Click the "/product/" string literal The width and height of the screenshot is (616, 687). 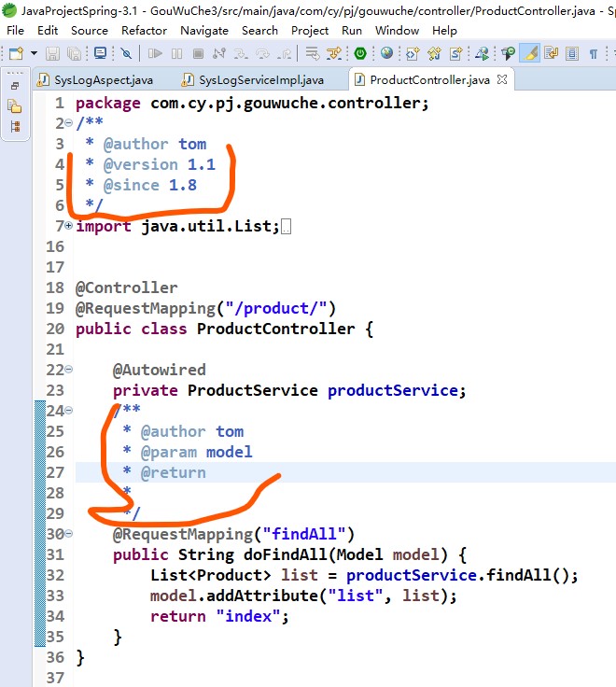coord(276,308)
